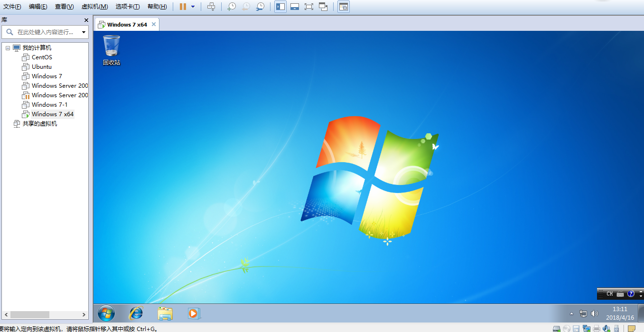Close the 库 library panel
Image resolution: width=644 pixels, height=332 pixels.
(86, 20)
